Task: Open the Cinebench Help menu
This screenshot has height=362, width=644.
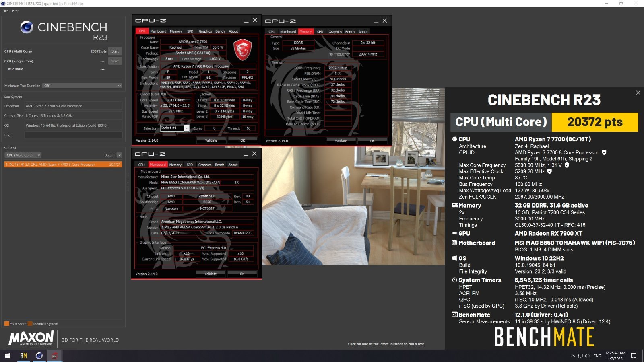Action: 16,11
